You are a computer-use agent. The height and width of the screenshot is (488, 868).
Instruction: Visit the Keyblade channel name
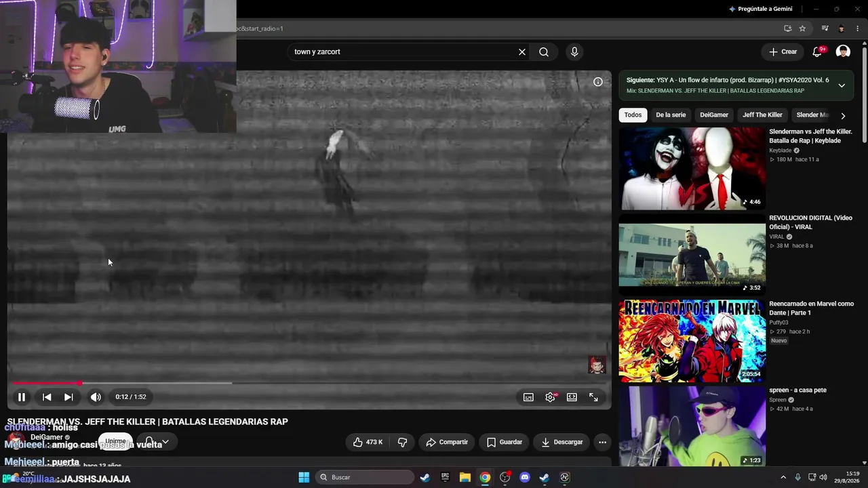coord(781,150)
